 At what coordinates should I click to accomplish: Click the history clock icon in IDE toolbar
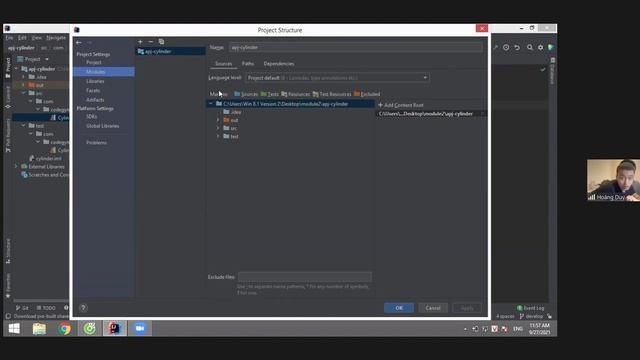click(506, 47)
